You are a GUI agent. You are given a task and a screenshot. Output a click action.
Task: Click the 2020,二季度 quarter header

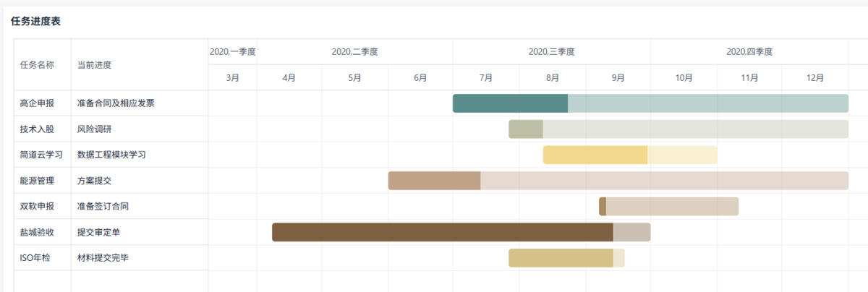point(355,52)
